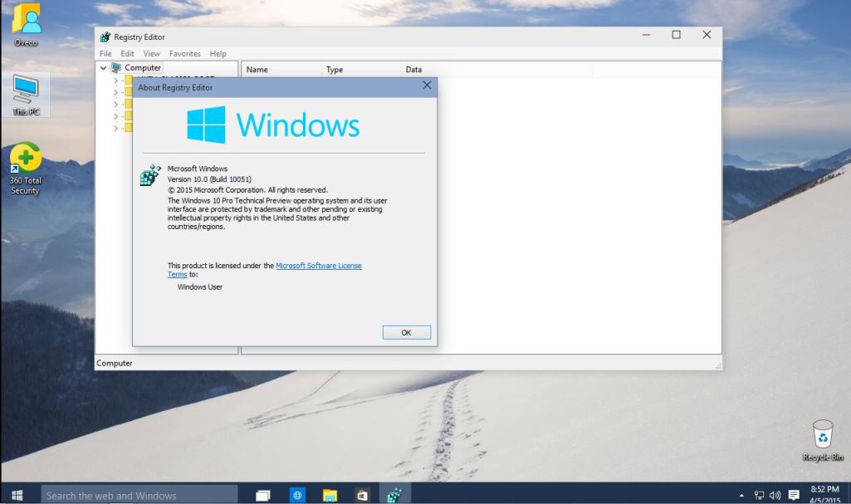
Task: Click the Data column header
Action: pos(496,70)
